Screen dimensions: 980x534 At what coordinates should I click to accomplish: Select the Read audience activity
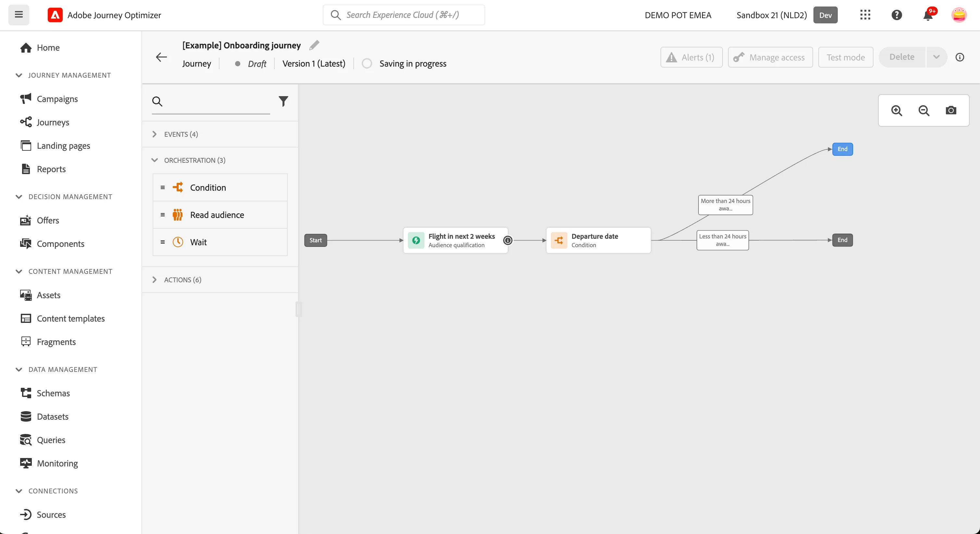[220, 215]
